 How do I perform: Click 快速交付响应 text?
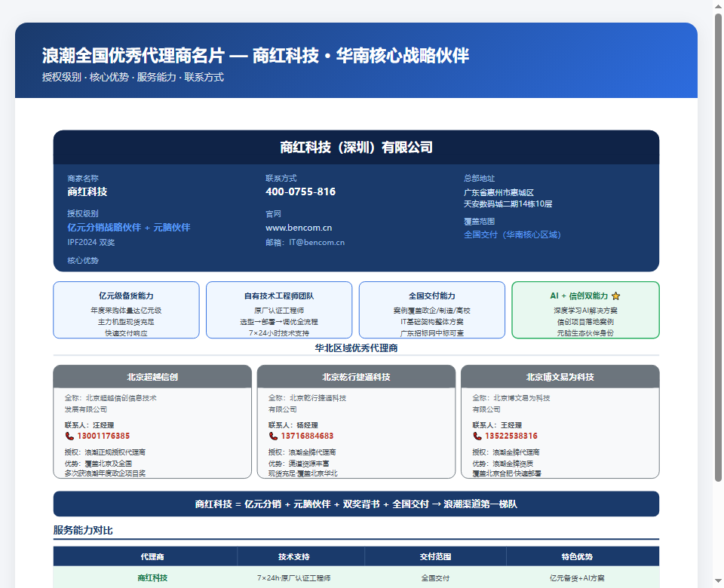click(126, 332)
